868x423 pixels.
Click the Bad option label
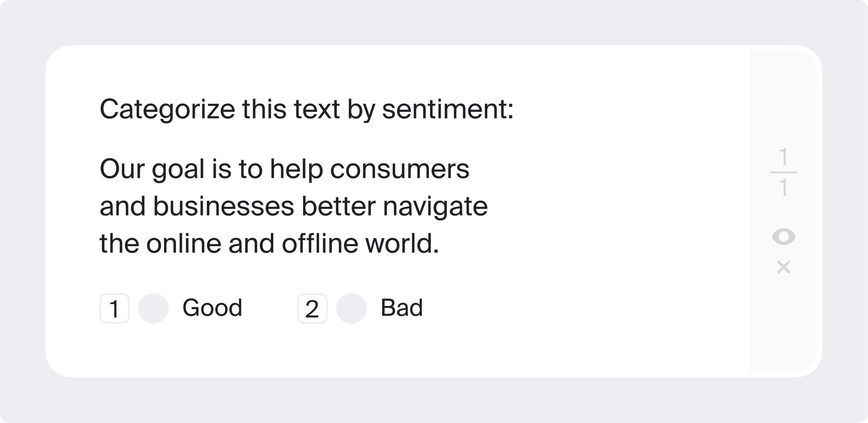click(x=402, y=308)
